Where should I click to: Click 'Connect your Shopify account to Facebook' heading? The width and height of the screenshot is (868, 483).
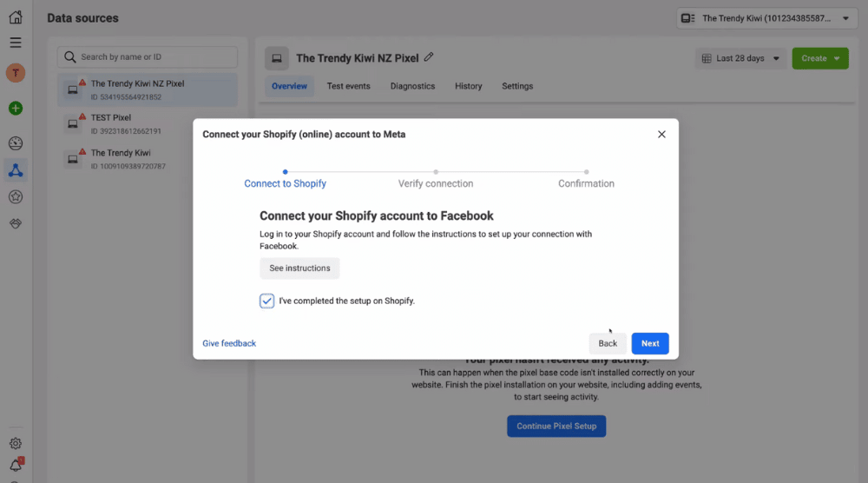point(377,215)
